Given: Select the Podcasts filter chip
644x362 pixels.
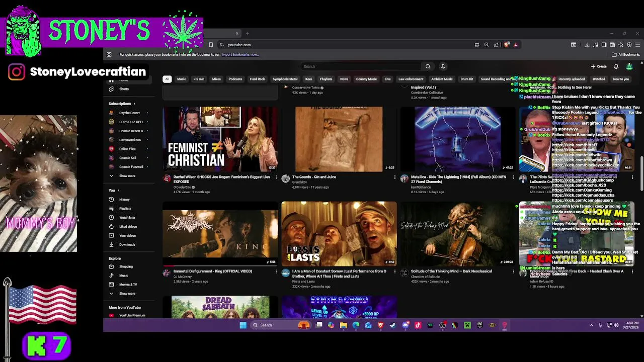Looking at the screenshot, I should [x=235, y=79].
